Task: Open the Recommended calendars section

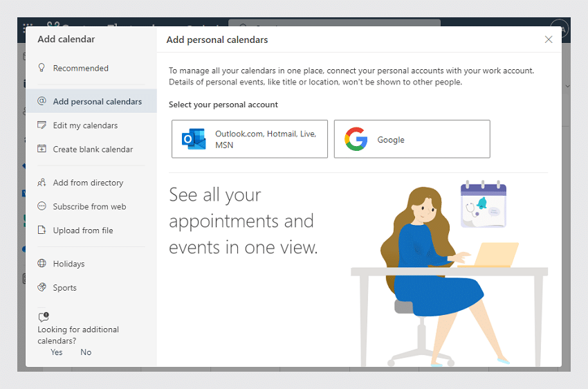Action: point(91,69)
